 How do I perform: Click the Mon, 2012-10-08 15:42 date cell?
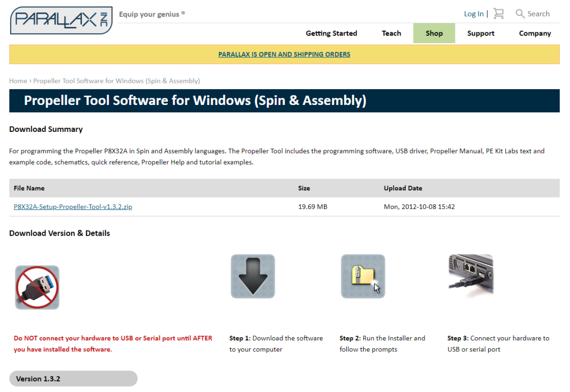pos(419,206)
